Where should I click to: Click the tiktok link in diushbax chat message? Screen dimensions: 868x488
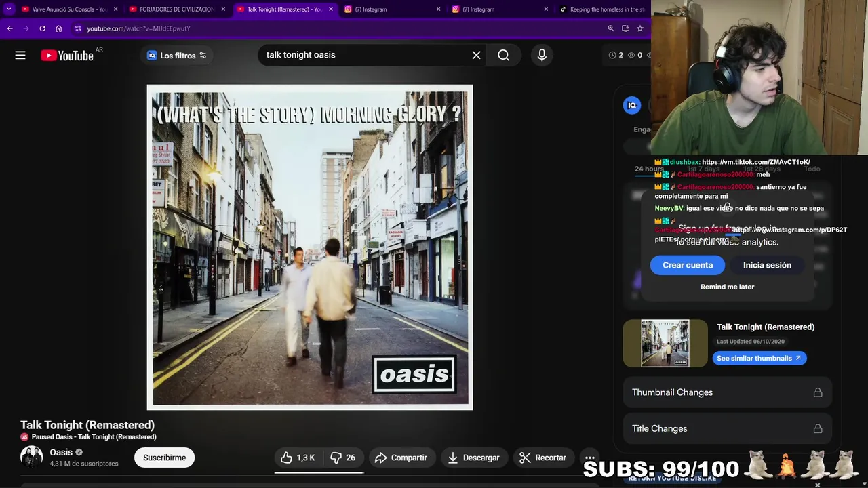point(756,162)
